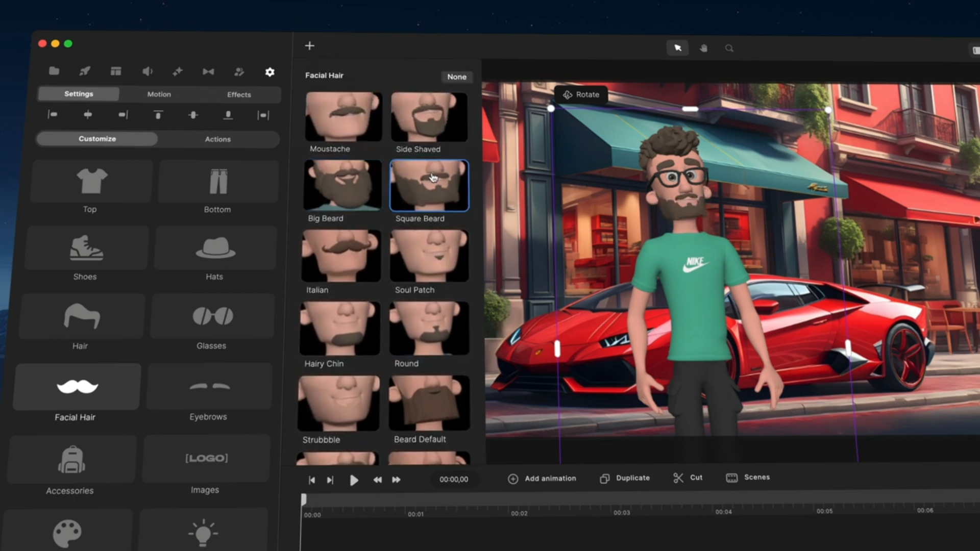Open the Hair category

[x=82, y=316]
